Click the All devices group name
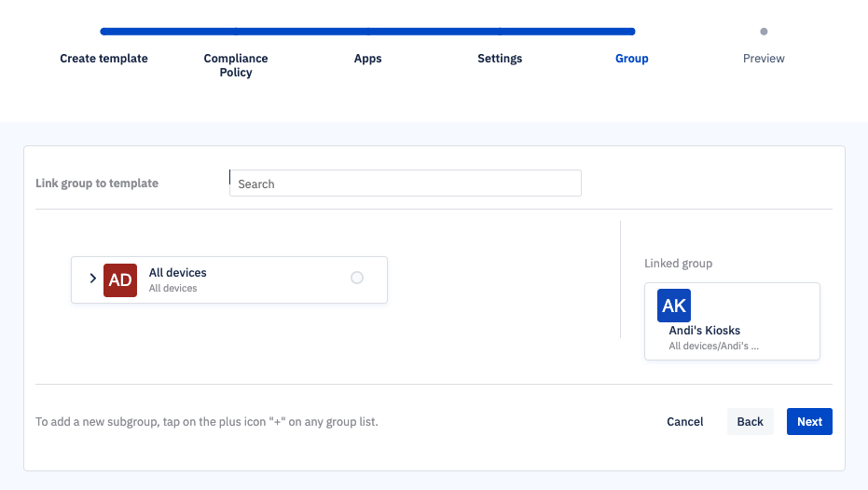868x490 pixels. pos(178,273)
